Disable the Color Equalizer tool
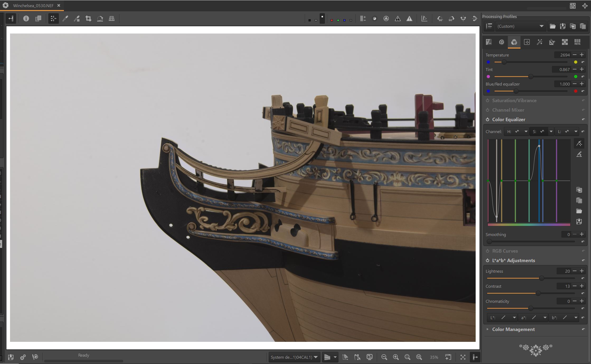 488,120
